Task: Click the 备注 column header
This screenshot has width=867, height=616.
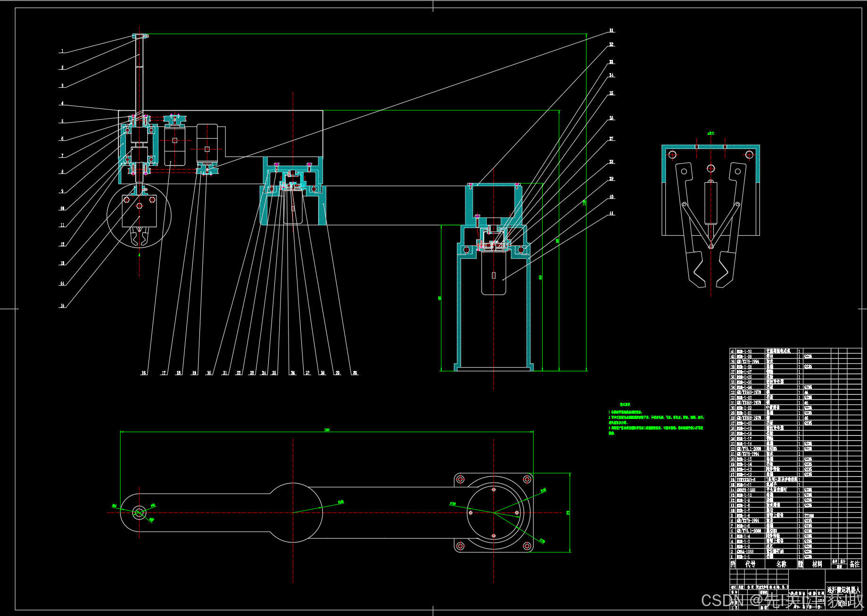Action: click(x=854, y=564)
